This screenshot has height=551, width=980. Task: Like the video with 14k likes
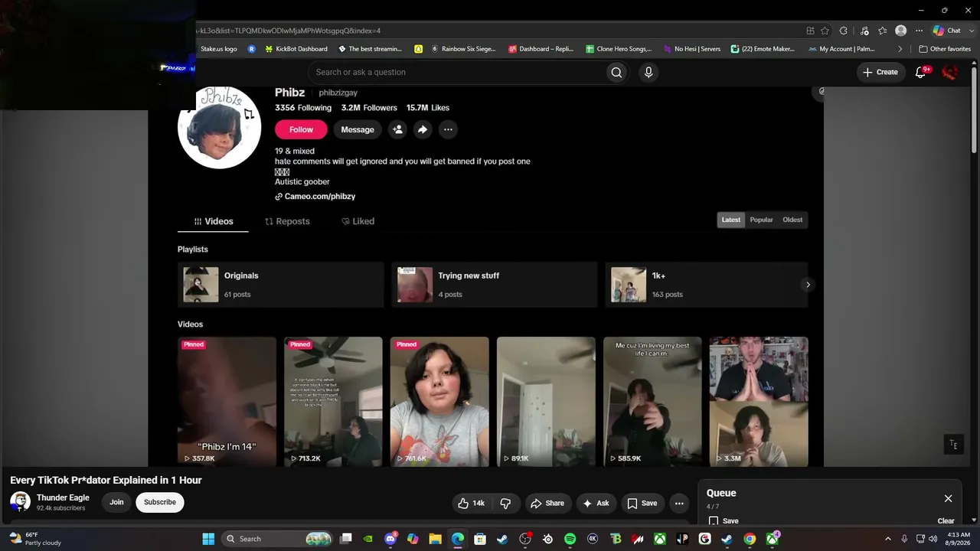click(x=471, y=503)
